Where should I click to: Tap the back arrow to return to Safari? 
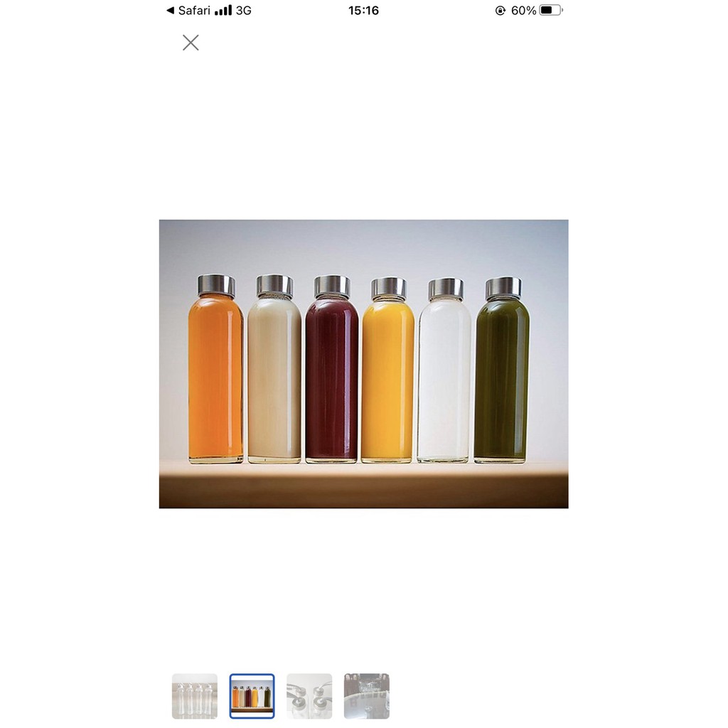point(171,10)
